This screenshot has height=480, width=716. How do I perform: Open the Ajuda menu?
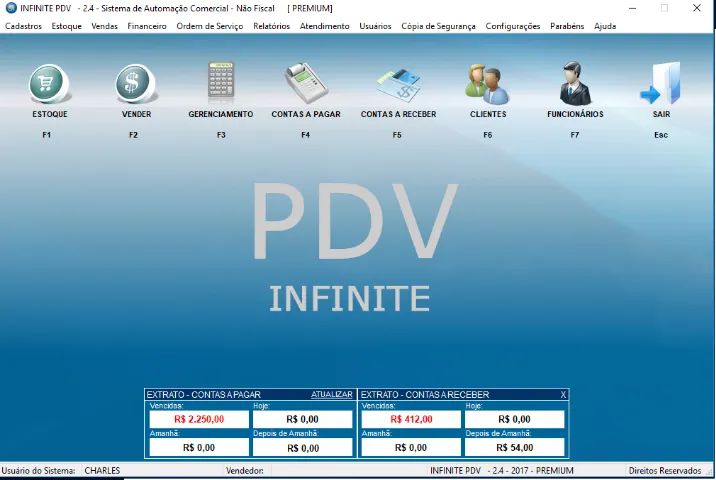click(605, 26)
